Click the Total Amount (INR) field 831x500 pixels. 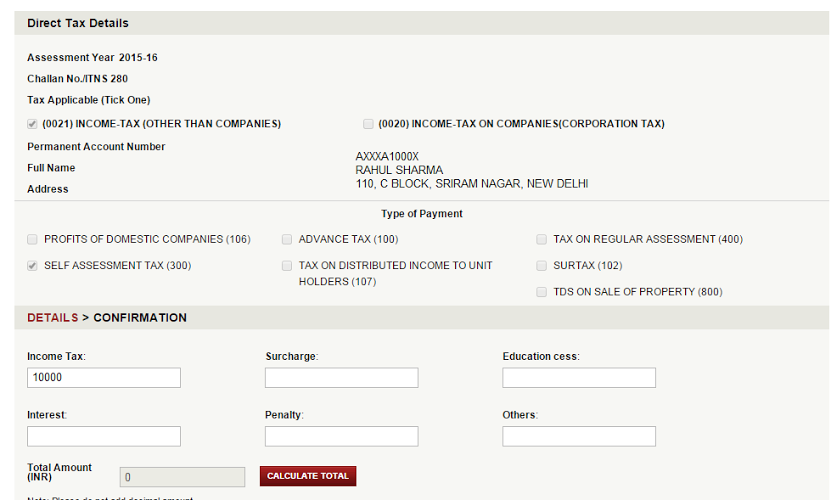182,477
